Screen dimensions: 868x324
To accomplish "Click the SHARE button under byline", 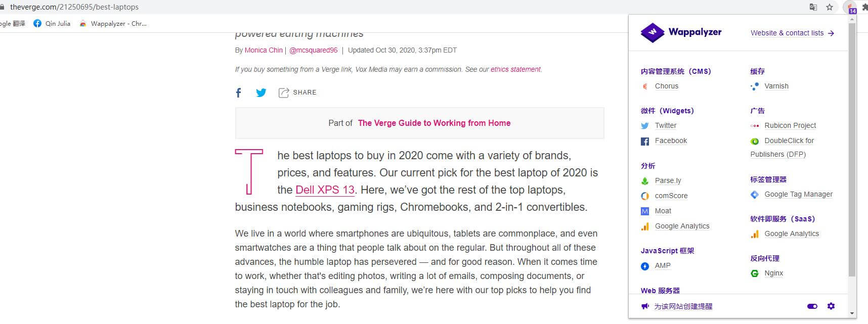I will pyautogui.click(x=297, y=92).
